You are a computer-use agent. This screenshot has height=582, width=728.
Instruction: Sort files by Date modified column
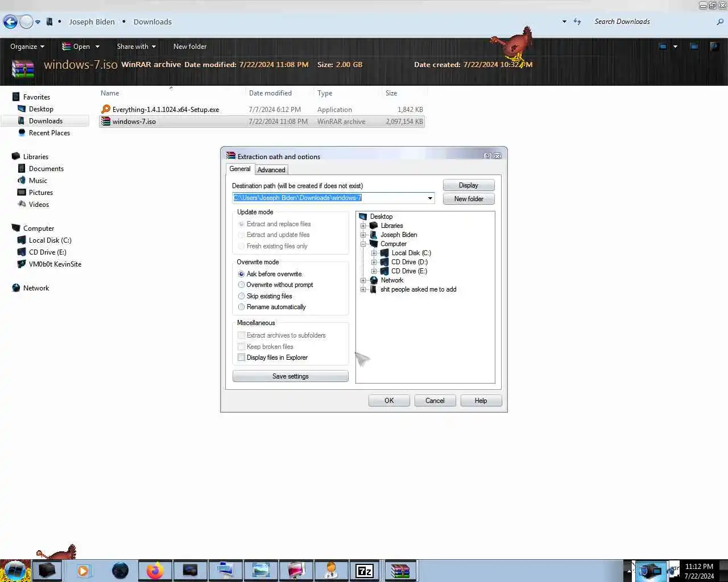(270, 93)
